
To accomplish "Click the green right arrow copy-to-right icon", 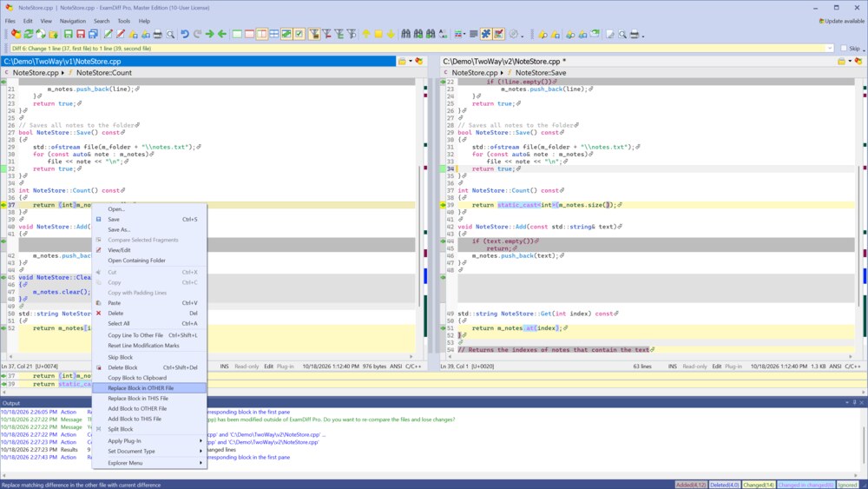I will (210, 35).
